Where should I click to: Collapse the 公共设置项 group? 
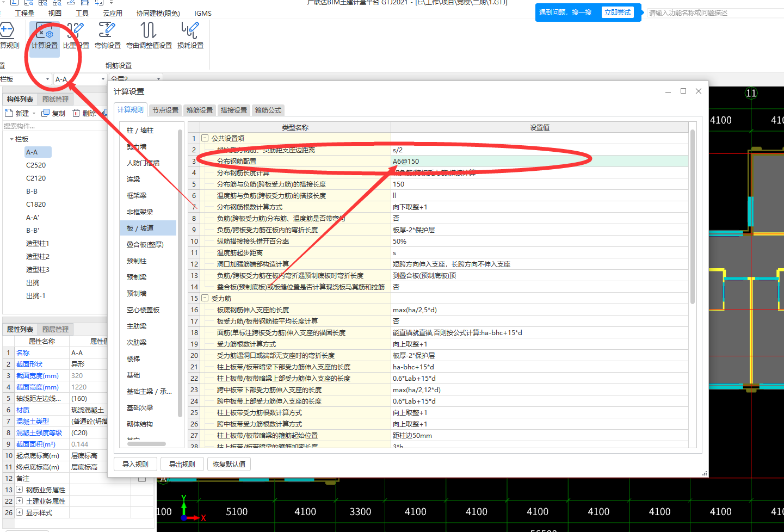click(205, 138)
